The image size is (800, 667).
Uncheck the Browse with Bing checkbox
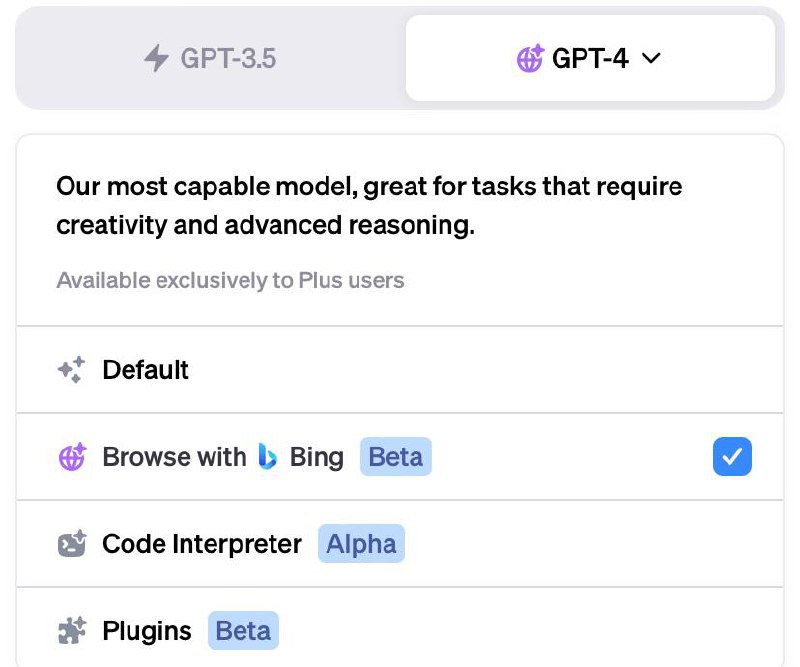click(732, 457)
